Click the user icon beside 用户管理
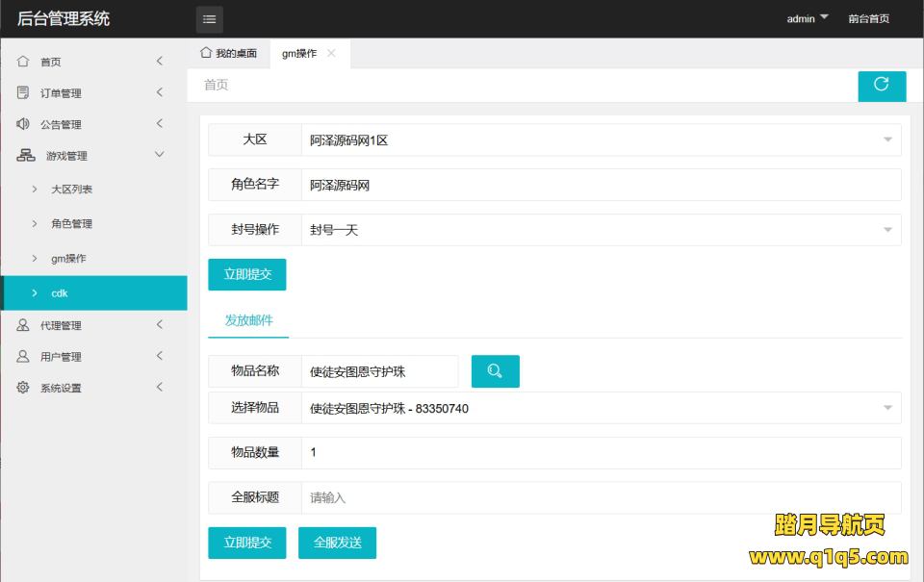This screenshot has width=924, height=582. (23, 357)
